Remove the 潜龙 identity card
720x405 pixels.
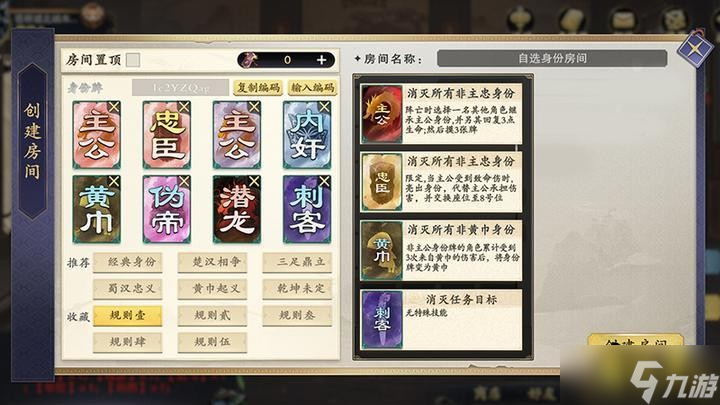(254, 182)
